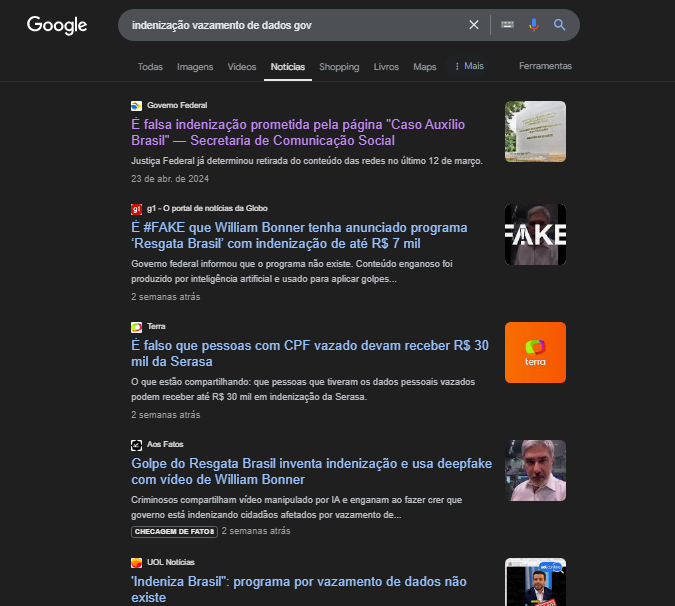The height and width of the screenshot is (606, 675).
Task: Open the Aos Fatos William Bonner thumbnail
Action: [x=536, y=470]
